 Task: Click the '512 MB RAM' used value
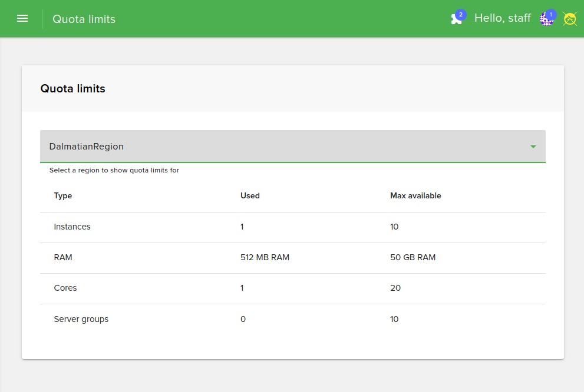(x=265, y=257)
